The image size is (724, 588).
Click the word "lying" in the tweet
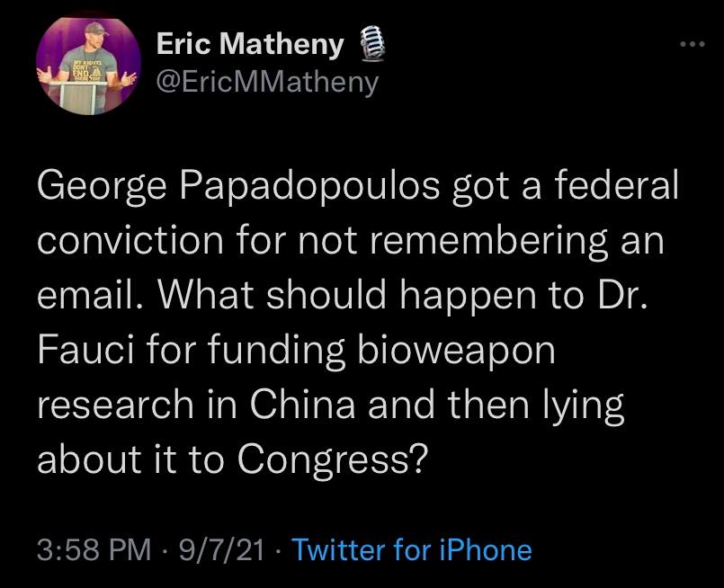click(x=586, y=406)
